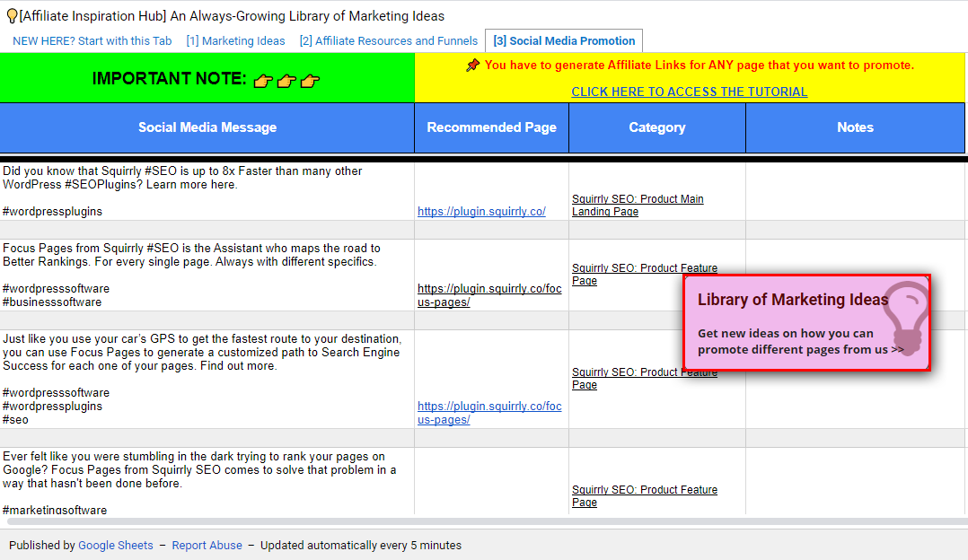Open the 'NEW HERE? Start with this Tab' tab

[x=92, y=40]
